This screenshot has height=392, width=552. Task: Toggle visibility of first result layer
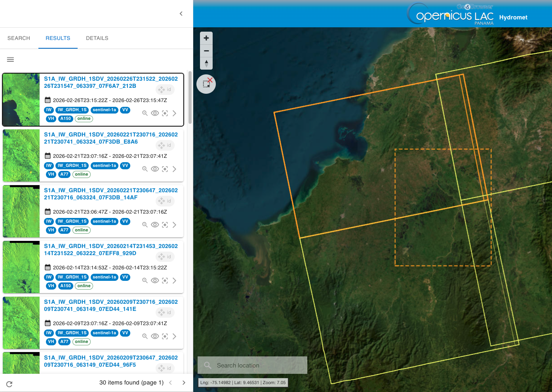pyautogui.click(x=155, y=113)
